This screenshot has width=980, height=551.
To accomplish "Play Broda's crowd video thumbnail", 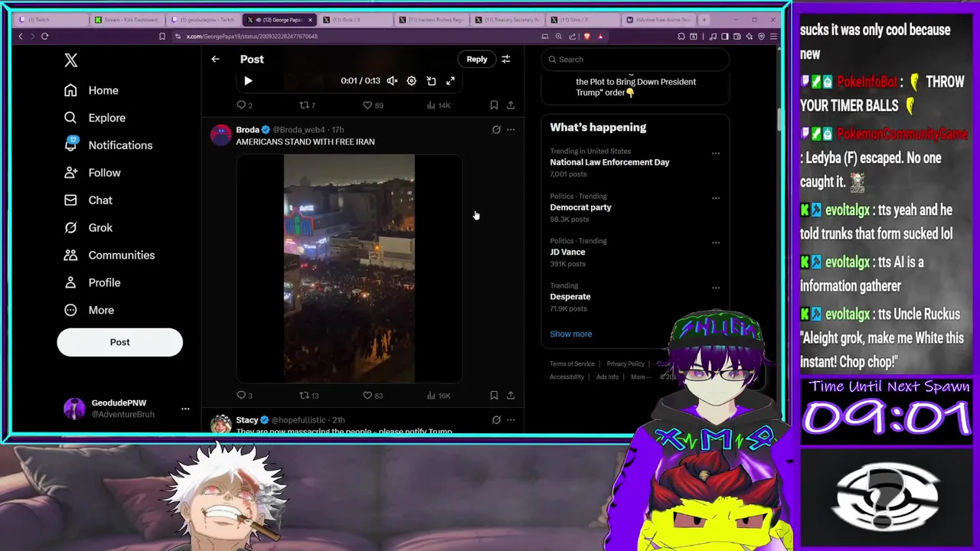I will pos(349,268).
